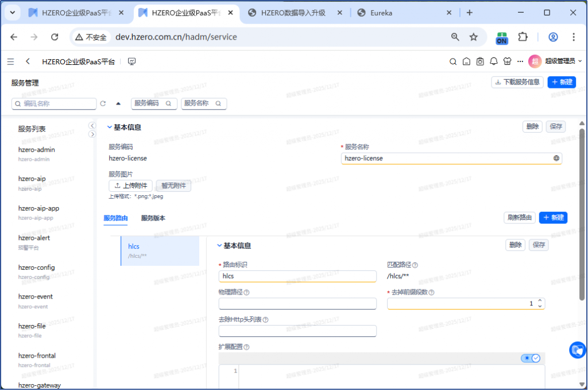This screenshot has width=588, height=391.
Task: Click the globe icon in 服务名称 field
Action: [556, 158]
